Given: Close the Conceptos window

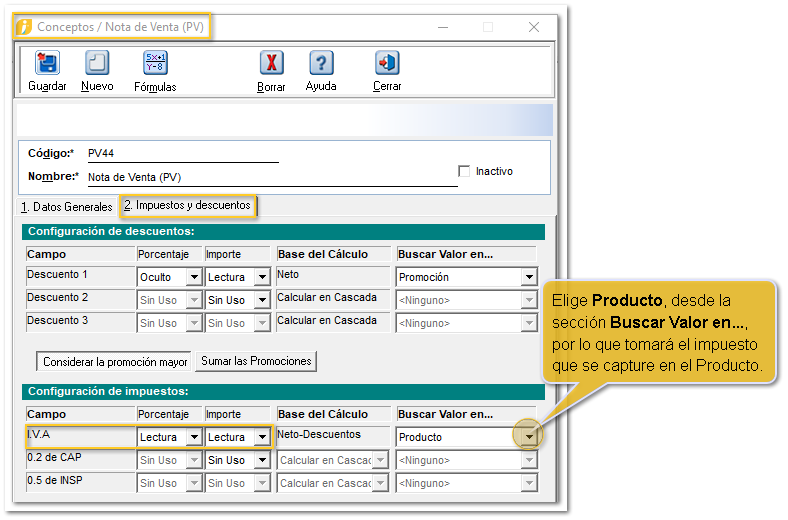Looking at the screenshot, I should coord(534,27).
